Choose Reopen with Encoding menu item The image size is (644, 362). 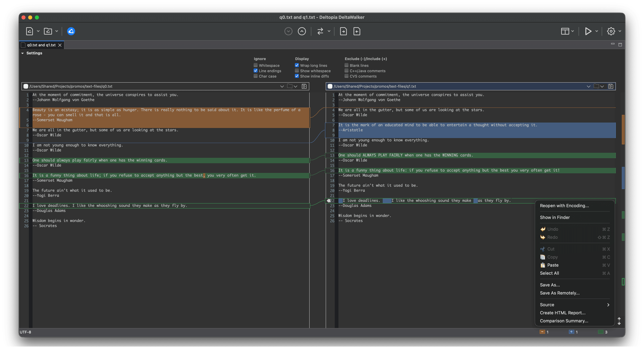[x=575, y=206]
